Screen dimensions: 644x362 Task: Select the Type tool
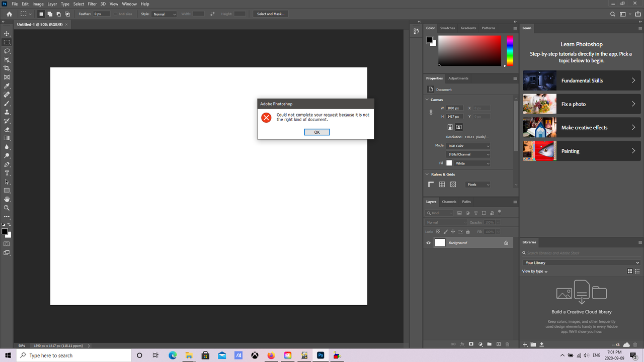click(x=7, y=173)
